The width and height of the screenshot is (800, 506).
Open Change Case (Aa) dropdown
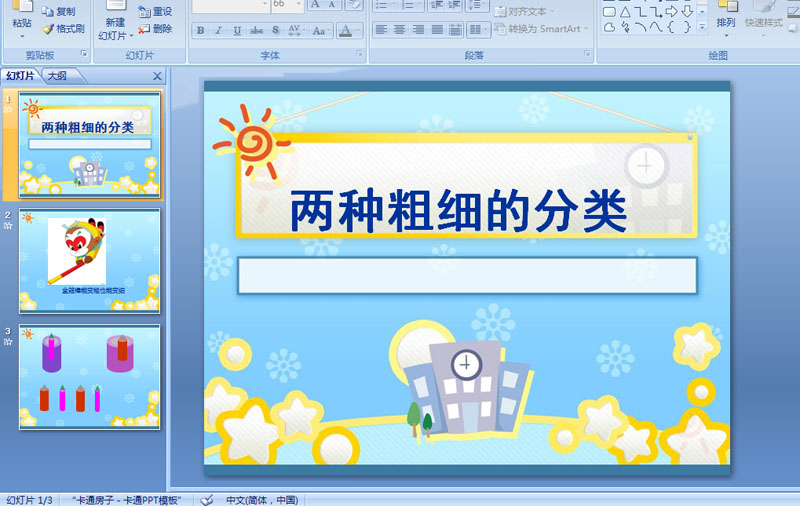320,31
